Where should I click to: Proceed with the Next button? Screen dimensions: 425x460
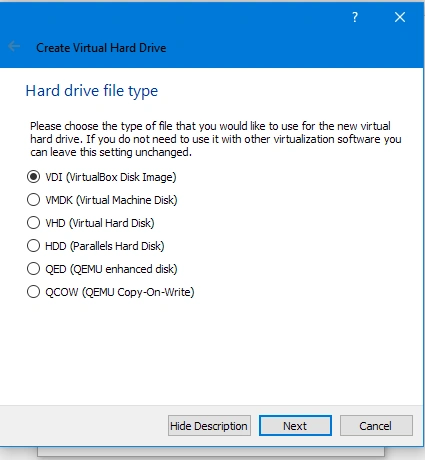point(295,426)
